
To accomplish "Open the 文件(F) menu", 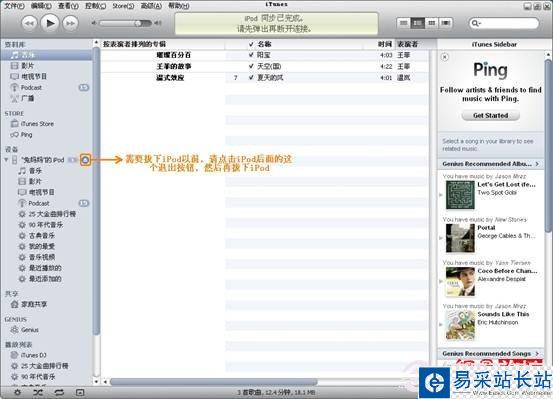I will 14,6.
